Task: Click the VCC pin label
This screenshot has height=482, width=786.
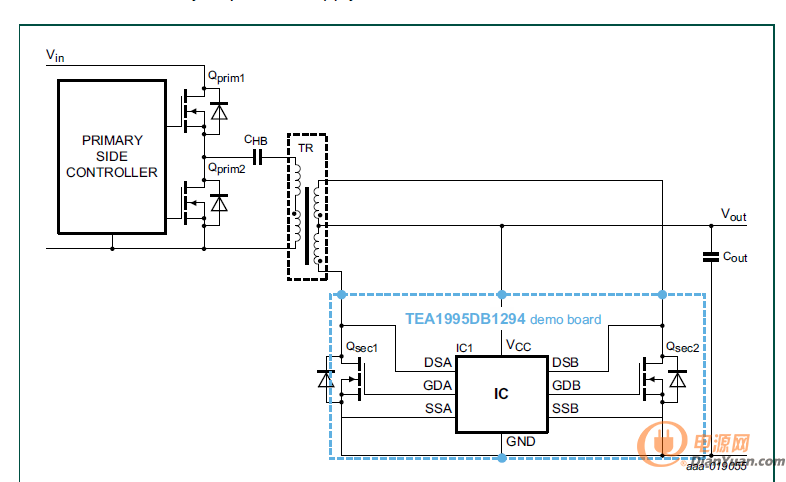Action: (x=518, y=345)
